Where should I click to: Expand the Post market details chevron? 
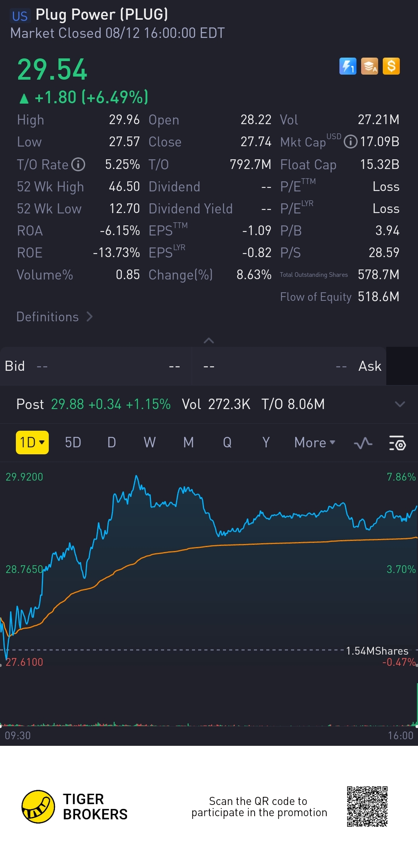pyautogui.click(x=399, y=404)
